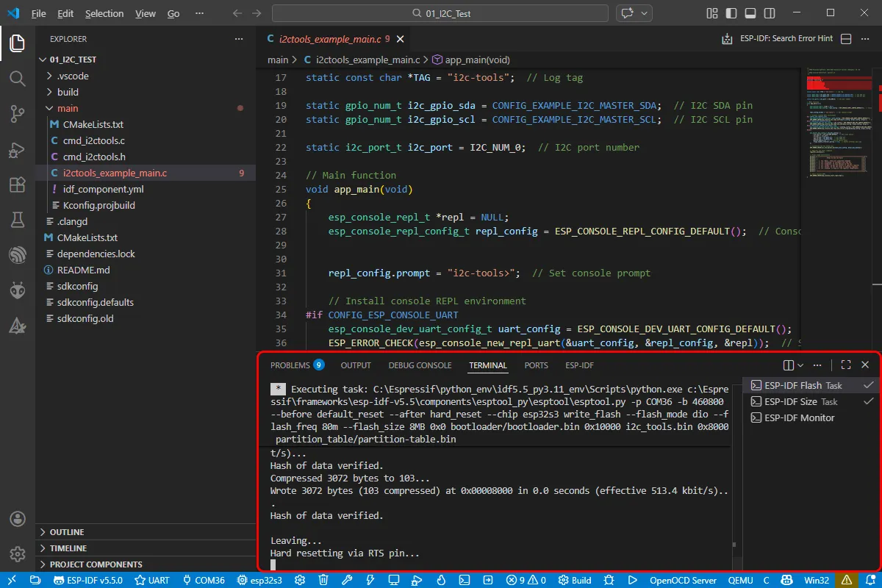Select the ESP-IDF Monitor terminal
This screenshot has height=588, width=882.
tap(799, 417)
